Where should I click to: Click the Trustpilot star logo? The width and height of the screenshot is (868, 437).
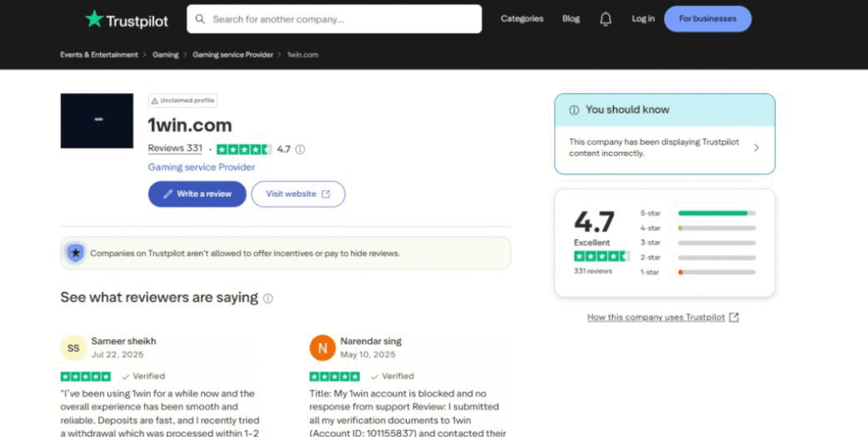(94, 19)
